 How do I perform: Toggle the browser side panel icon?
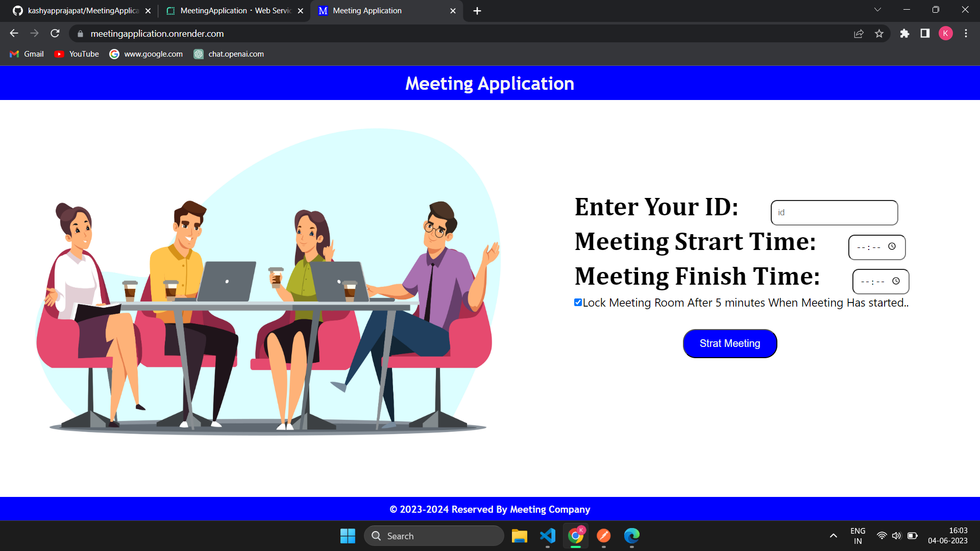click(x=925, y=34)
